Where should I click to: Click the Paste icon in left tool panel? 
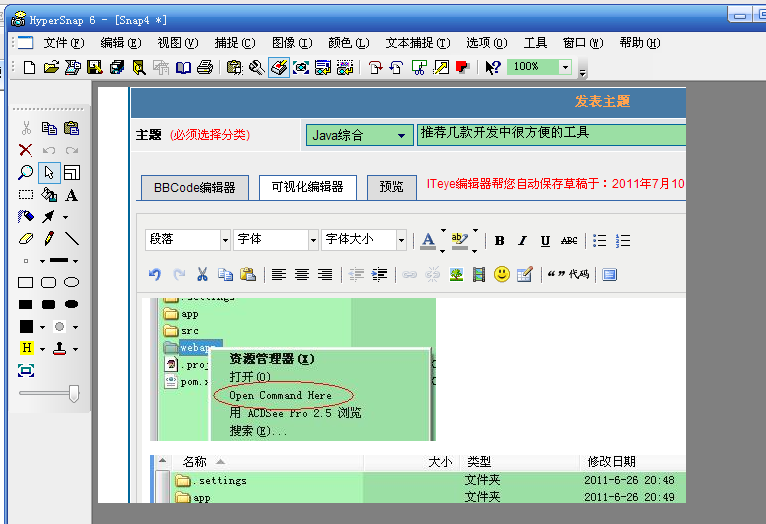coord(71,128)
